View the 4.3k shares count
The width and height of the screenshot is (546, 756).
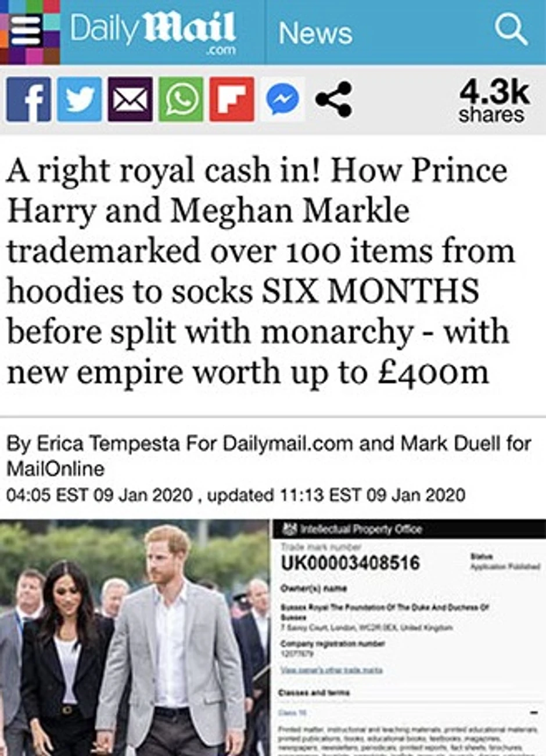(x=494, y=100)
